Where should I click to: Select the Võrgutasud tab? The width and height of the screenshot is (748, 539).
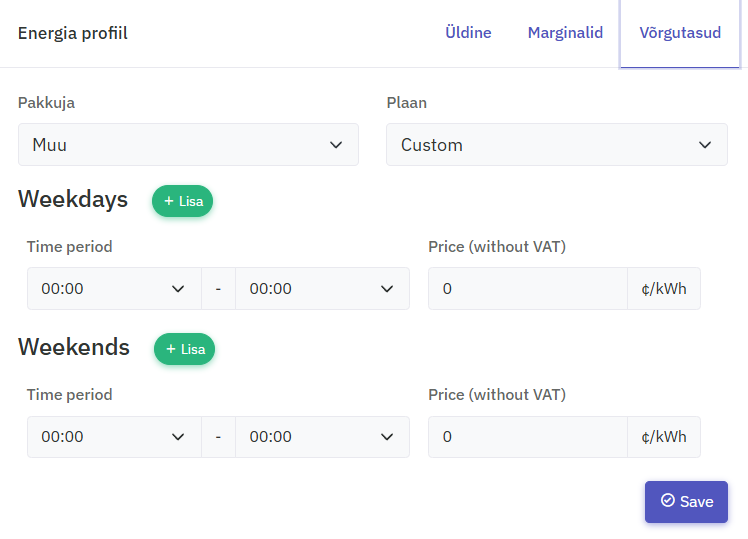(680, 33)
